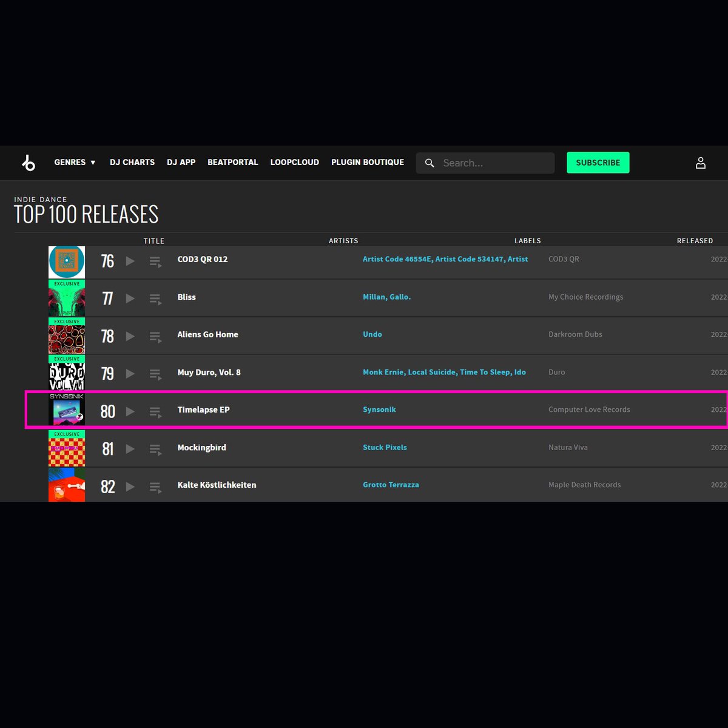The image size is (728, 728).
Task: Open Mockingbird cover artwork
Action: click(x=67, y=449)
